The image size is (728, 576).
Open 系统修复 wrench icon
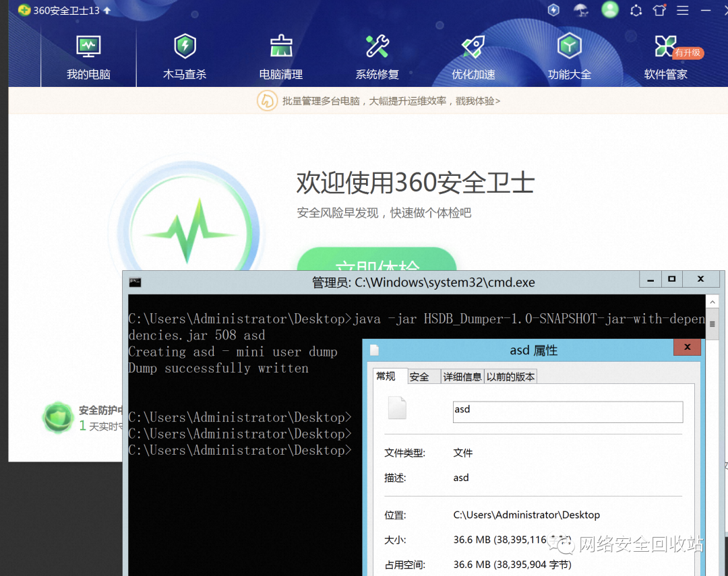tap(377, 46)
